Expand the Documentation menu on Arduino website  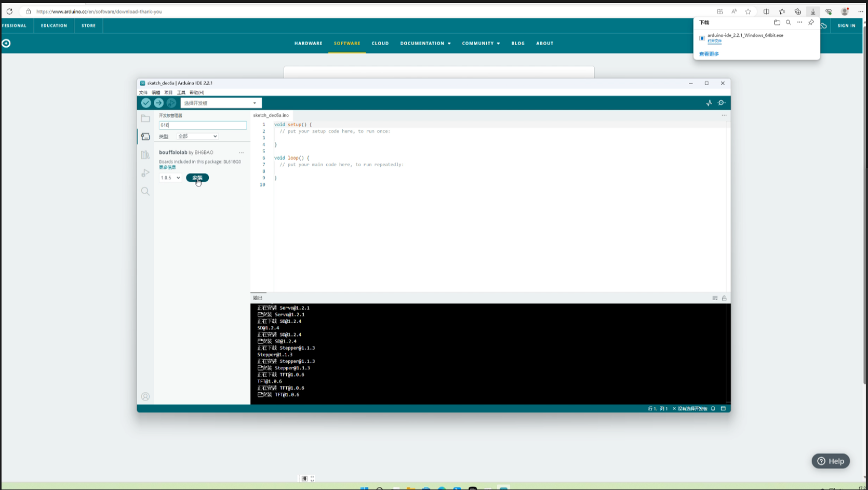tap(425, 44)
